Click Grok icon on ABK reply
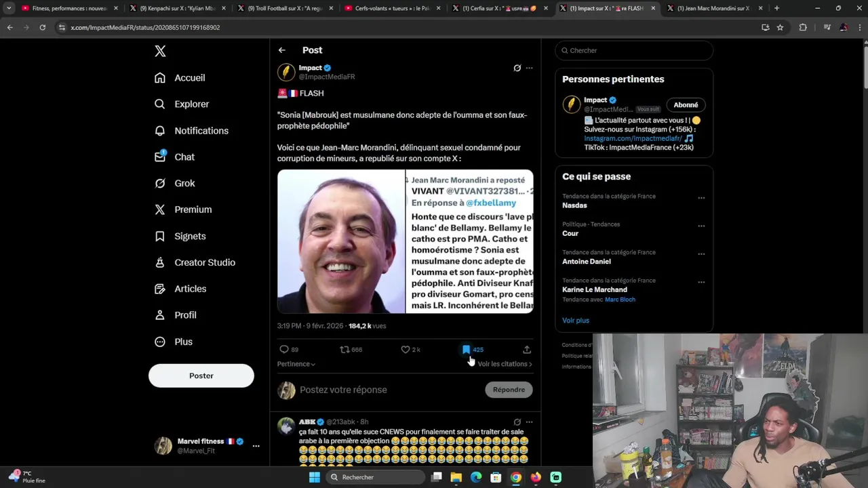868x488 pixels. (517, 422)
